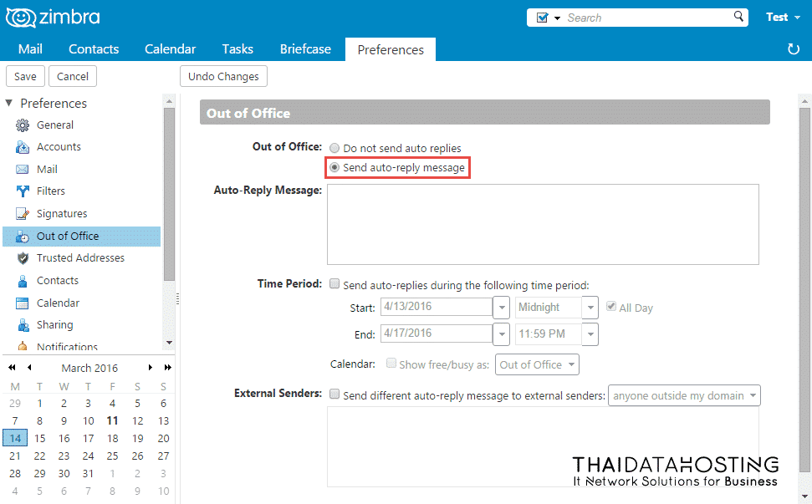This screenshot has height=504, width=812.
Task: Click the Cancel button
Action: (x=73, y=77)
